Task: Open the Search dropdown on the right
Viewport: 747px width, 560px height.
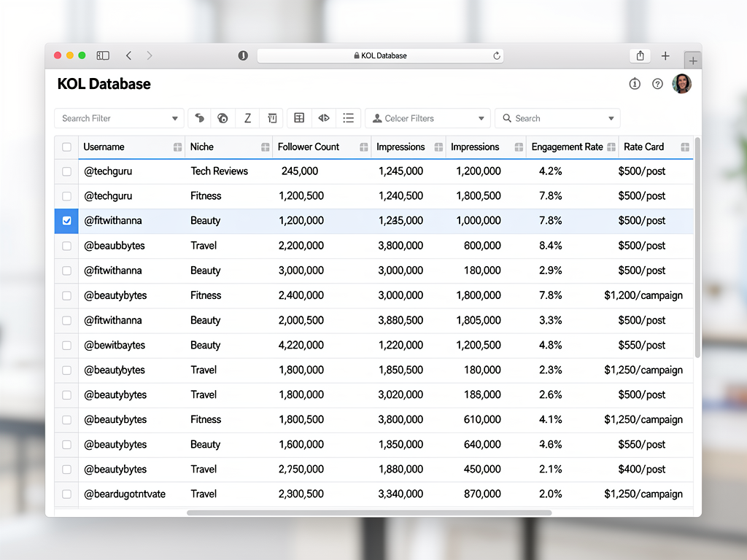Action: 557,117
